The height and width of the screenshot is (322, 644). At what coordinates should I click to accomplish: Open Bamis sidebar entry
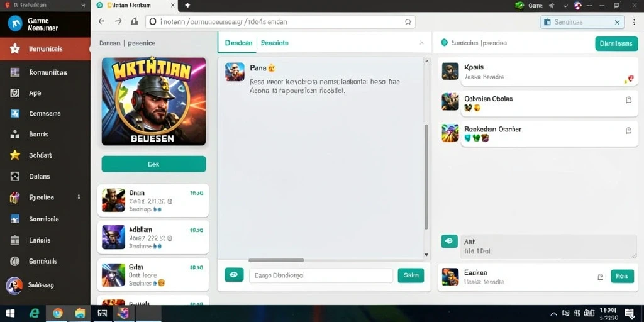(x=45, y=135)
